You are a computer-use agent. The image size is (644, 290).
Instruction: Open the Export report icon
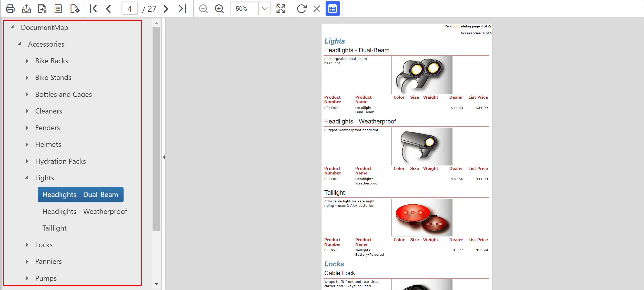click(26, 9)
